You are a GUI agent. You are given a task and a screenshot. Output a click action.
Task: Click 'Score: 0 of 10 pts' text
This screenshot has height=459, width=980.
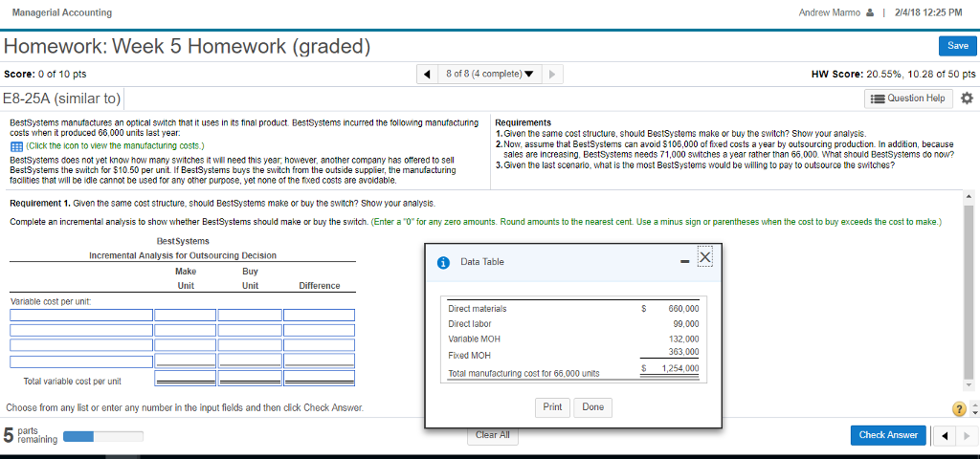(x=45, y=75)
